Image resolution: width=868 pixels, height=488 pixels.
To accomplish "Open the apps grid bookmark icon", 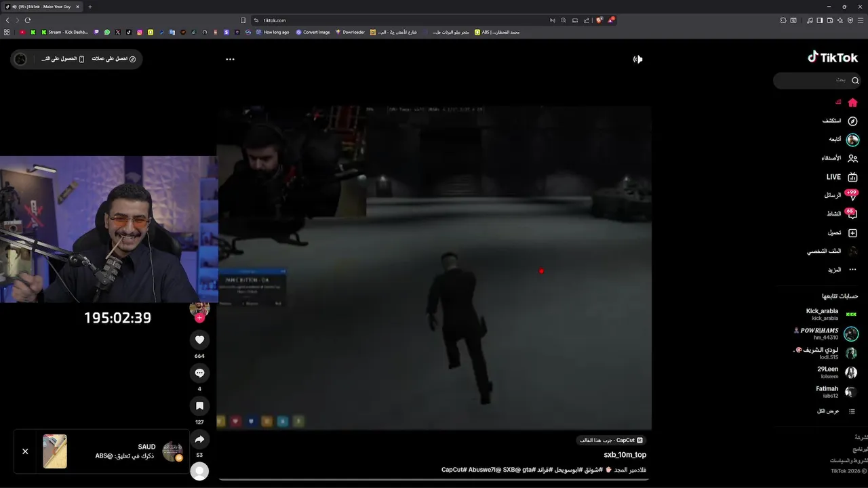I will point(7,32).
